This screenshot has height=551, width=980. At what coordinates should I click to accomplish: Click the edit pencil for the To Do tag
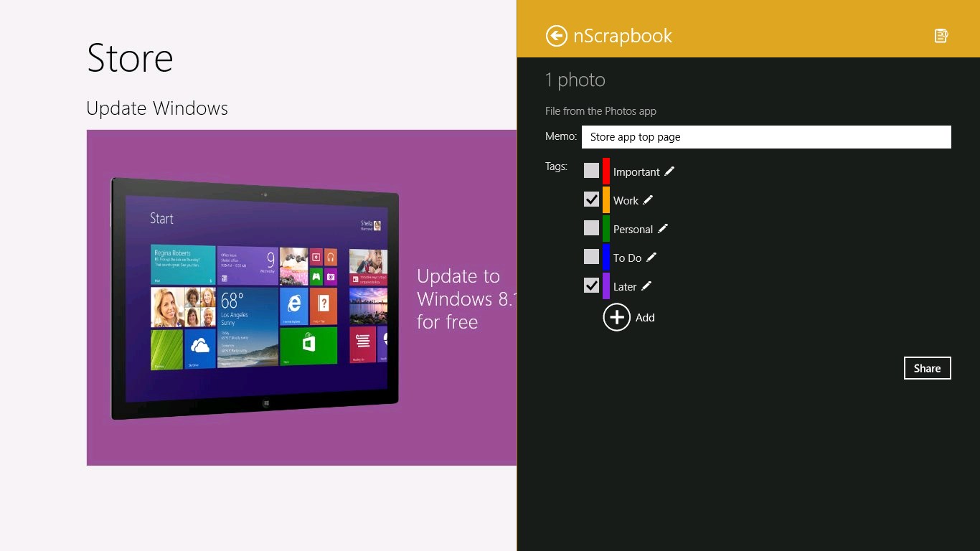coord(651,258)
